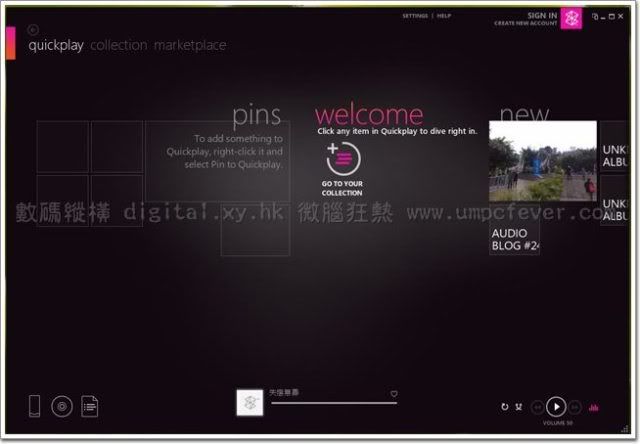Click the song progress bar
The width and height of the screenshot is (640, 444).
coord(333,403)
